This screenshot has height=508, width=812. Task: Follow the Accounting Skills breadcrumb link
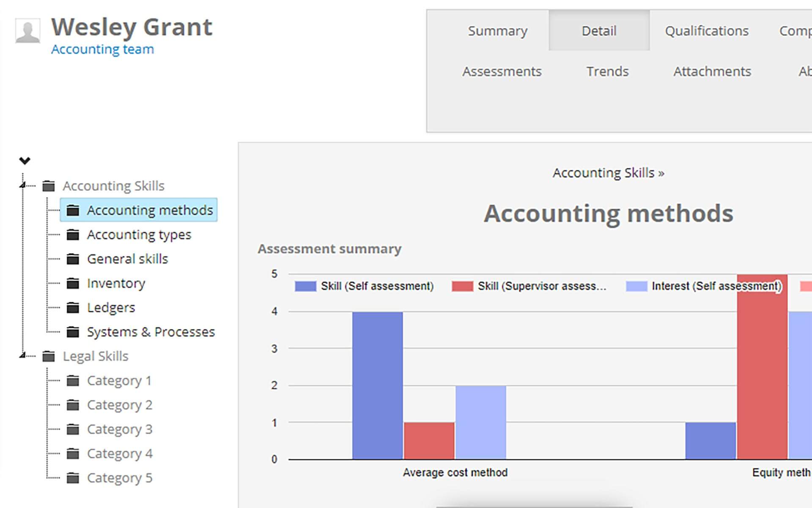point(604,173)
